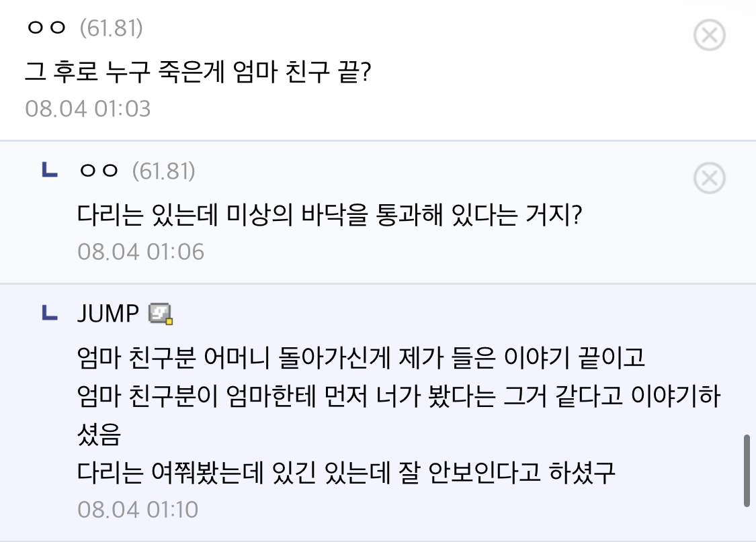Click the comment text '그 후로 누구 죽은게 엄마 친구 끝?'

click(198, 71)
